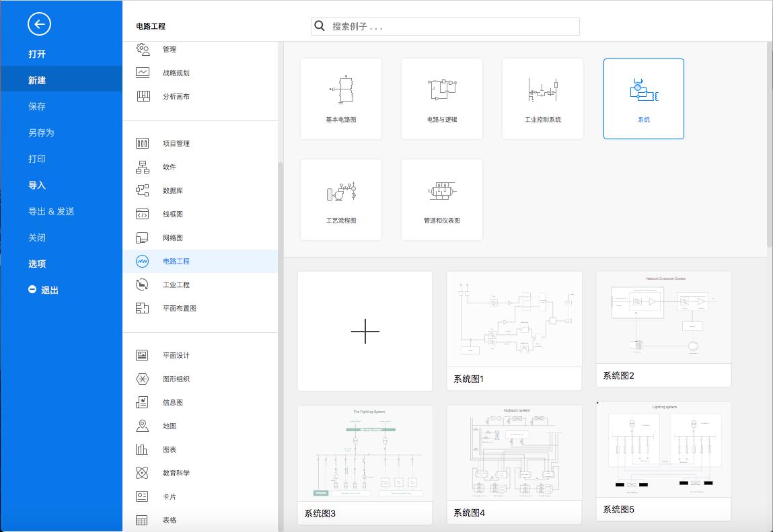
Task: Click the back arrow at the top left
Action: point(39,24)
